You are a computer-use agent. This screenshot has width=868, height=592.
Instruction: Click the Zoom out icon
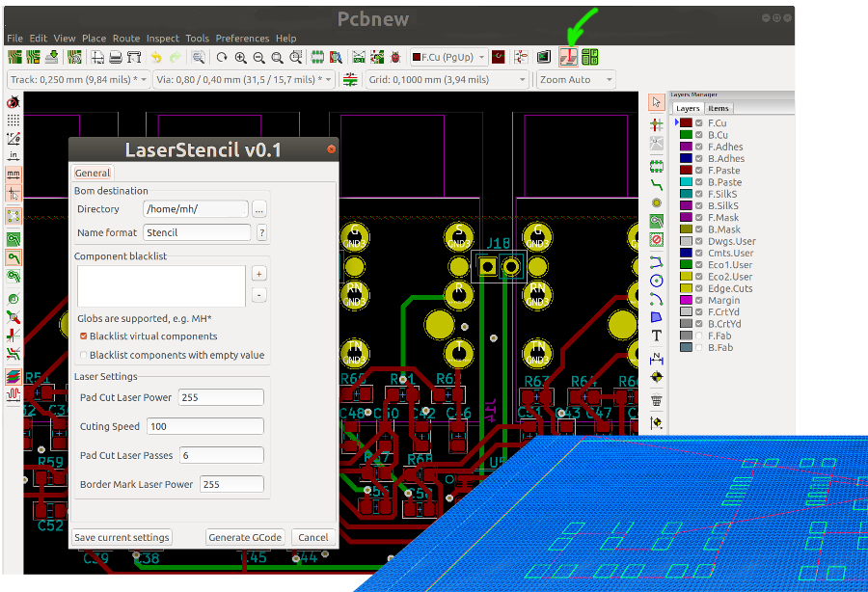[x=258, y=57]
